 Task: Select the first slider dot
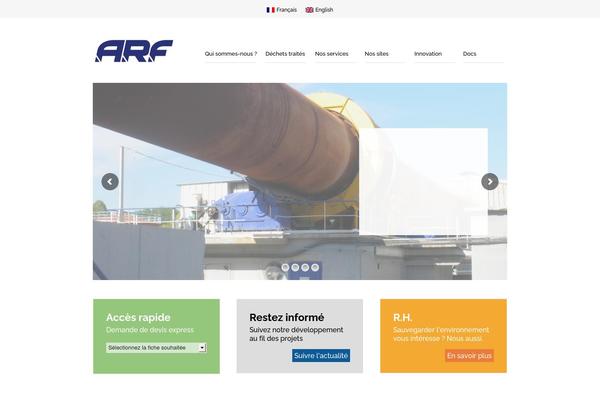[285, 268]
